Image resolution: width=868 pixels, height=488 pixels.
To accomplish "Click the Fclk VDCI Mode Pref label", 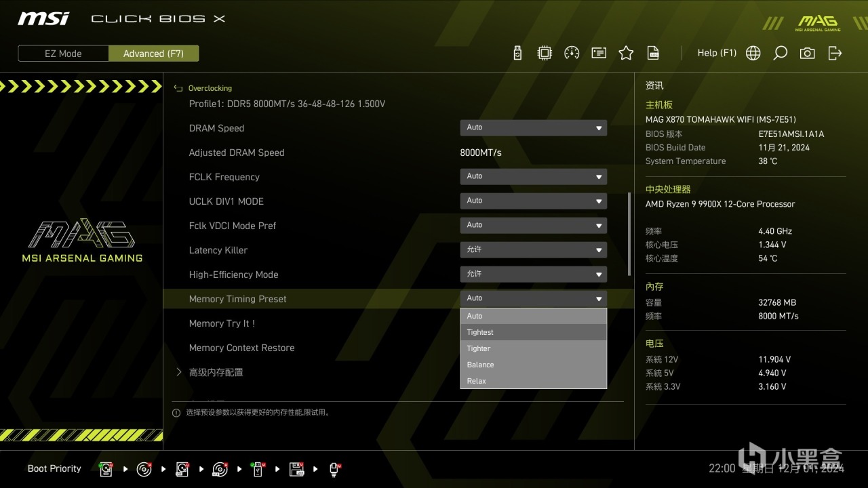I will coord(233,226).
